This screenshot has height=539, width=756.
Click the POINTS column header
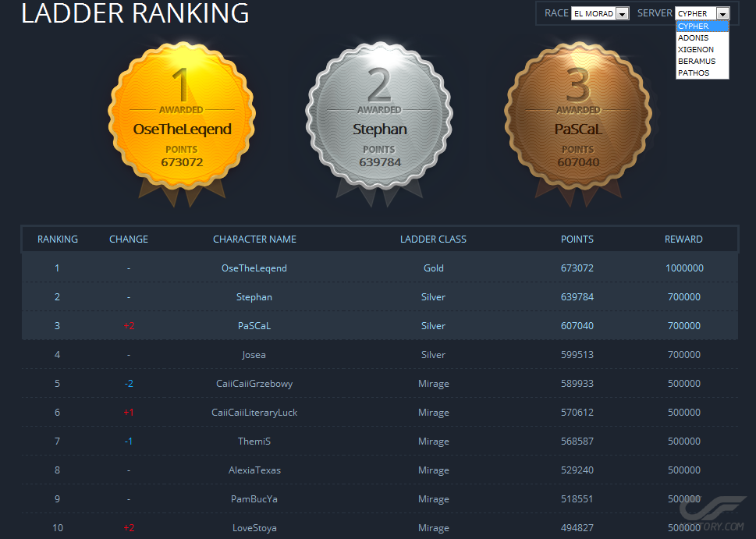[577, 239]
